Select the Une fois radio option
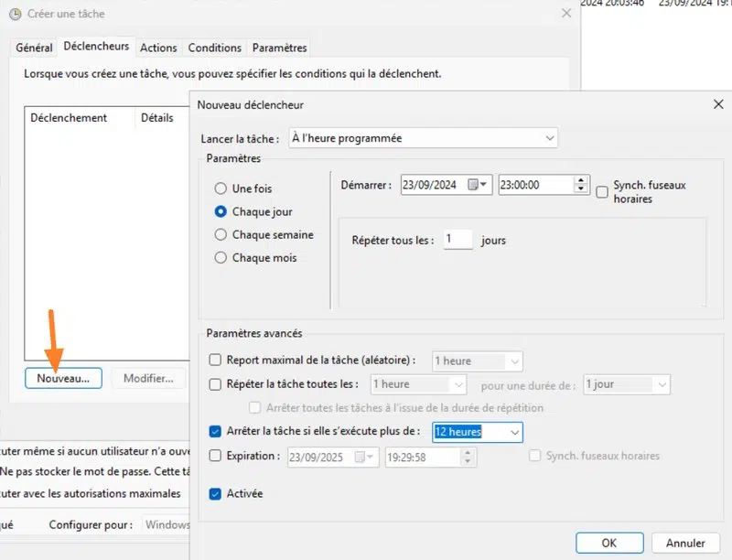 [x=221, y=188]
